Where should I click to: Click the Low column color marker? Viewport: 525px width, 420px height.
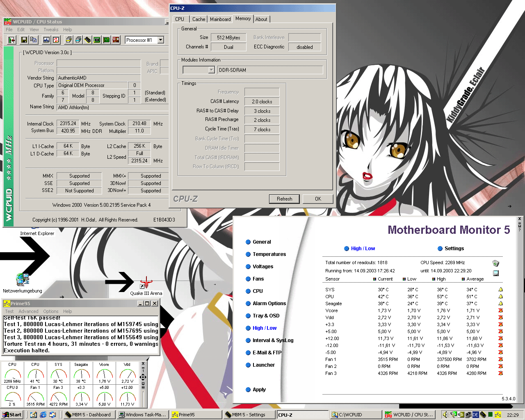coord(404,279)
